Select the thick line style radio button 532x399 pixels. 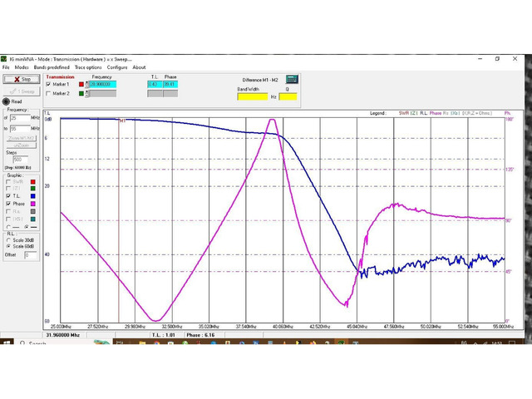26,227
